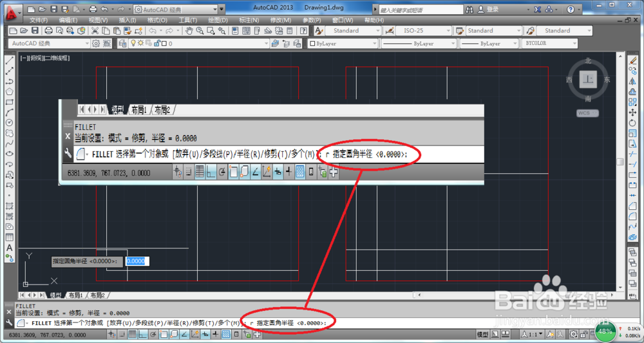The width and height of the screenshot is (644, 343).
Task: Select the Line tool in Draw toolbar
Action: pos(10,60)
